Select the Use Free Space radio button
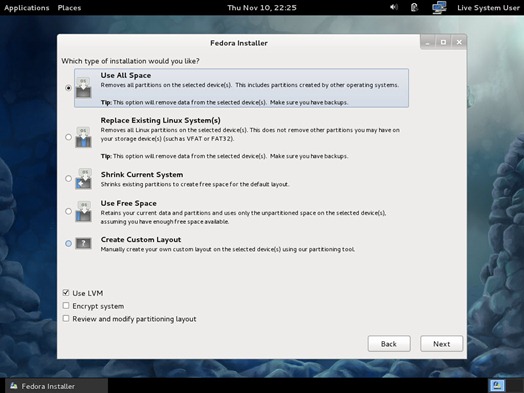The width and height of the screenshot is (524, 393). coord(69,211)
